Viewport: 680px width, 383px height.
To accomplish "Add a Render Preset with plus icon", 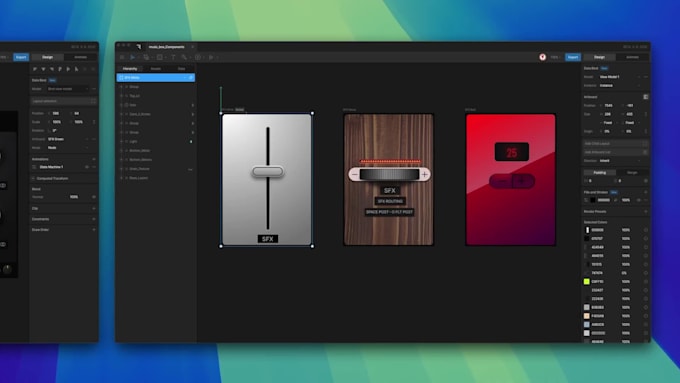I will pyautogui.click(x=646, y=212).
